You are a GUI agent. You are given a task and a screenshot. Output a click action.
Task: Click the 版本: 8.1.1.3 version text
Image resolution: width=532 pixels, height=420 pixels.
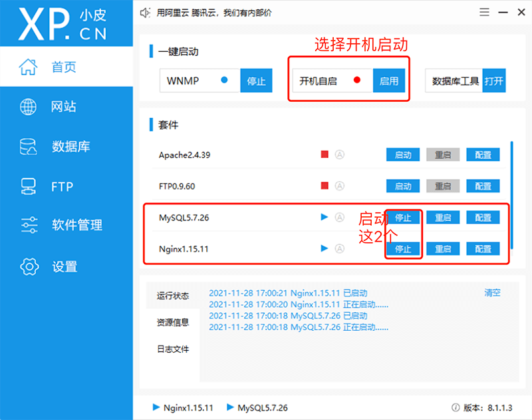488,407
